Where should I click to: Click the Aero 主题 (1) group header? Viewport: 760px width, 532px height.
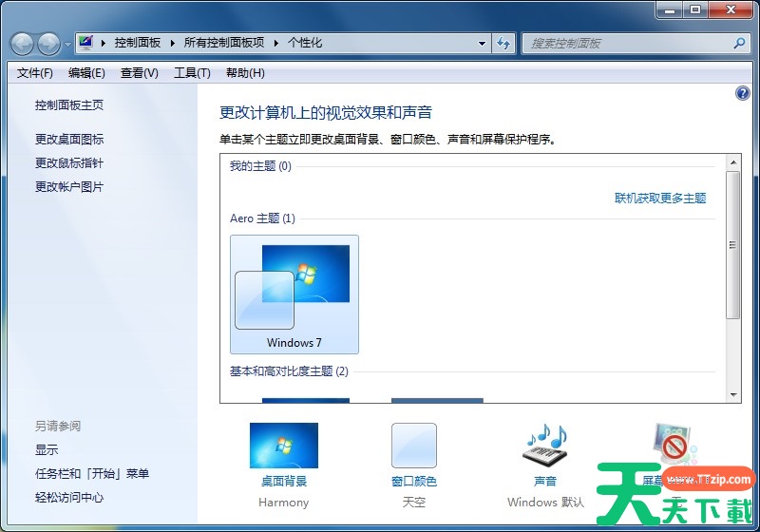[x=262, y=218]
